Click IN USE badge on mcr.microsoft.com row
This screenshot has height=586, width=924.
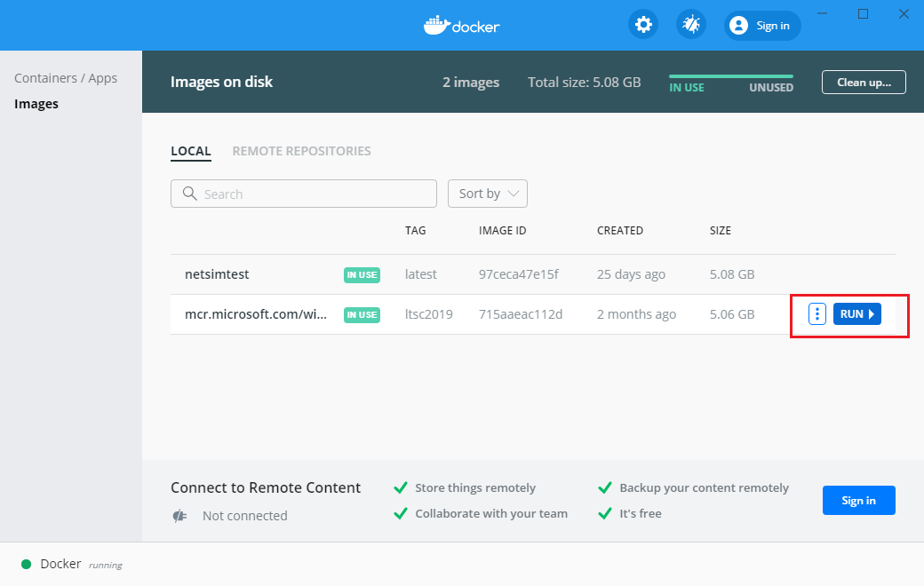click(362, 315)
